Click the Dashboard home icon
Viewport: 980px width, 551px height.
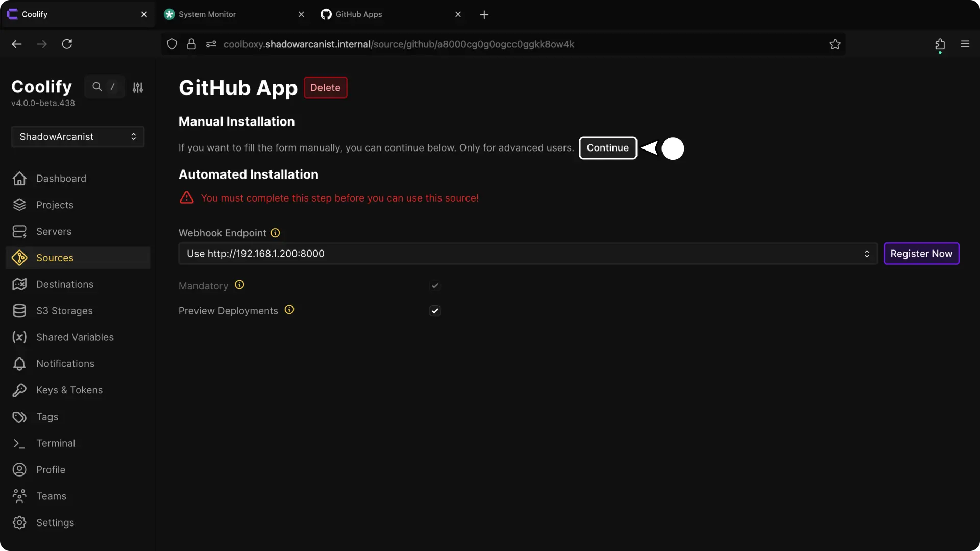[x=19, y=179]
